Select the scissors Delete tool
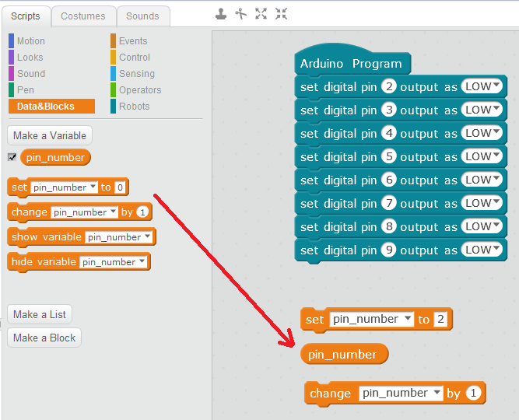Screen dimensions: 519x420 241,13
